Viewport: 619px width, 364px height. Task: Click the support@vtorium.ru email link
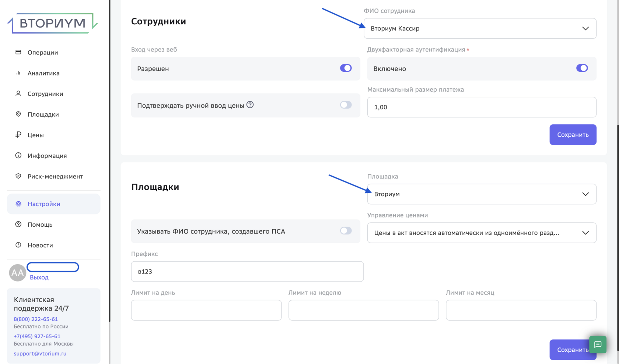pyautogui.click(x=40, y=353)
